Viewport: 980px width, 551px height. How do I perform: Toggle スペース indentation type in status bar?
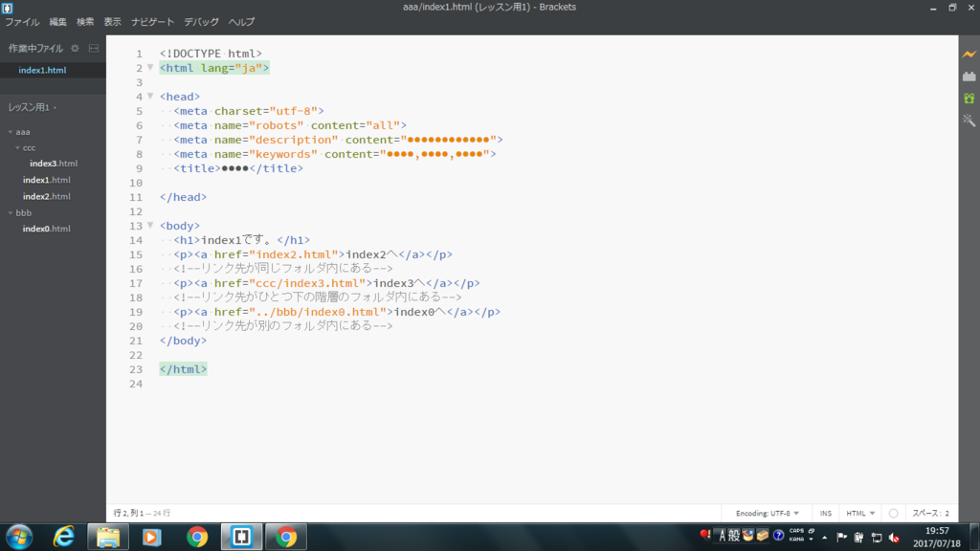[x=926, y=513]
